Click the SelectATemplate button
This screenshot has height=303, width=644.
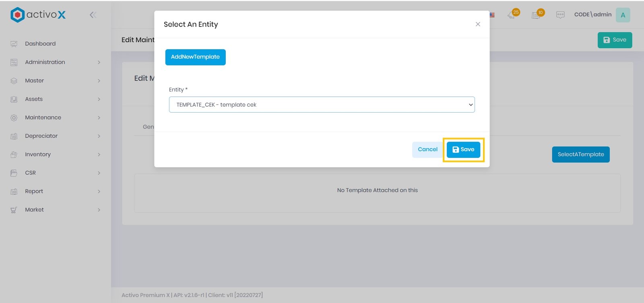(x=580, y=155)
